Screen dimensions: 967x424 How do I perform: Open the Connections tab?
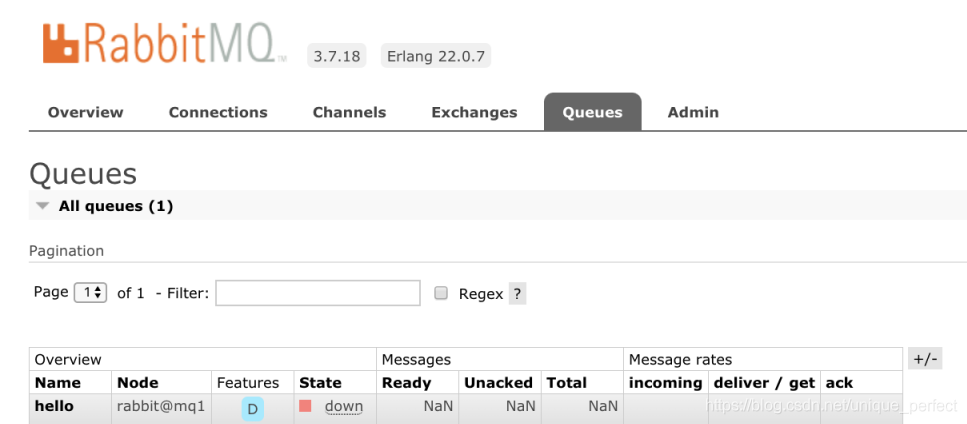218,112
